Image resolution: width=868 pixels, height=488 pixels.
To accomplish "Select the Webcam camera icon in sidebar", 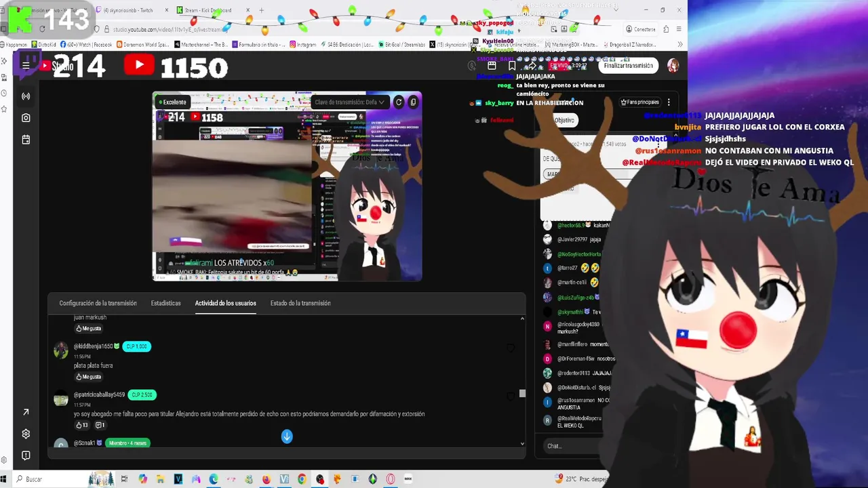I will point(26,118).
